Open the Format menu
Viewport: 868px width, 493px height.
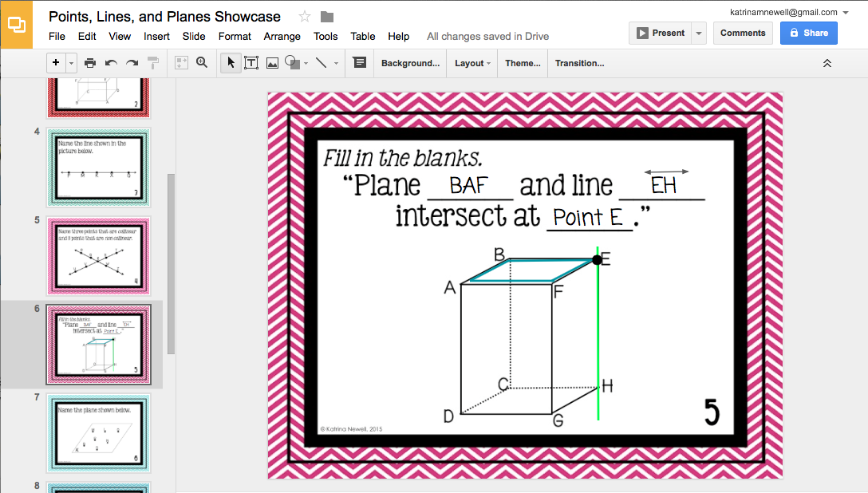coord(235,37)
